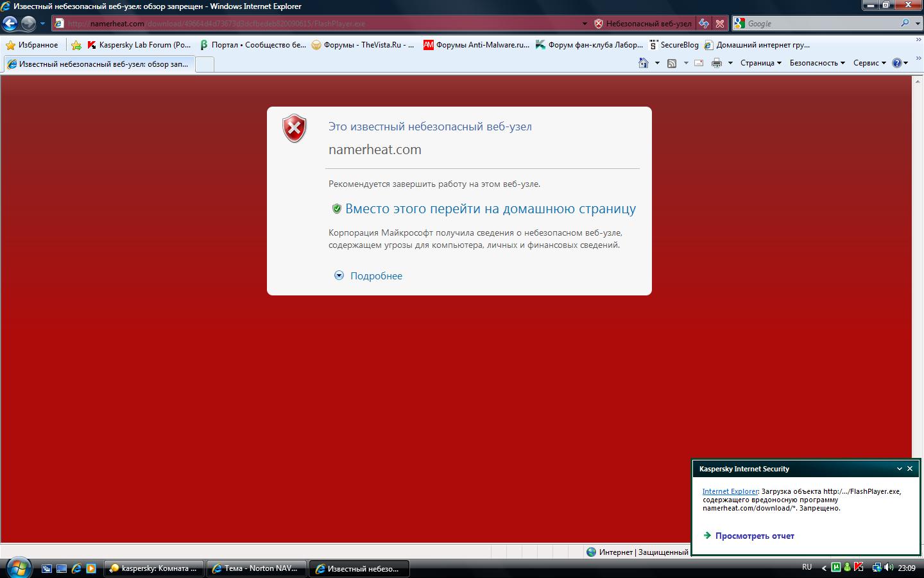Expand the RSS feeds dropdown arrow
Screen dimensions: 924x578
click(686, 63)
